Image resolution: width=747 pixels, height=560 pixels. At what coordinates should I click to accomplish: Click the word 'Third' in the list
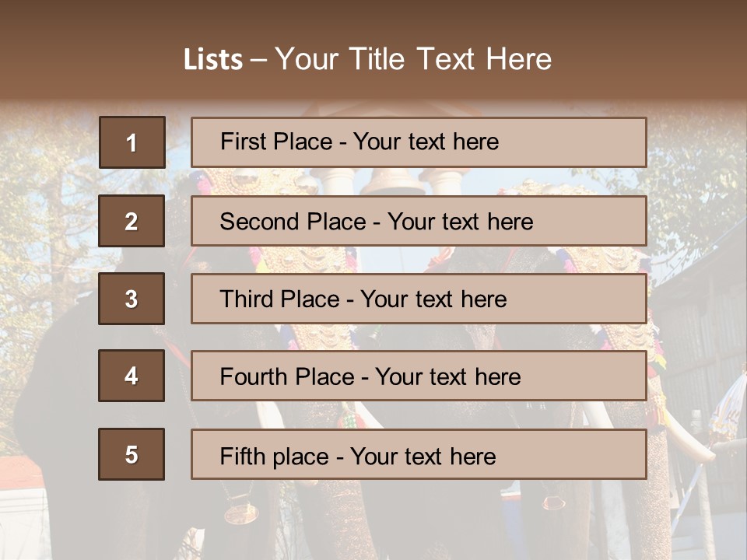pyautogui.click(x=247, y=299)
